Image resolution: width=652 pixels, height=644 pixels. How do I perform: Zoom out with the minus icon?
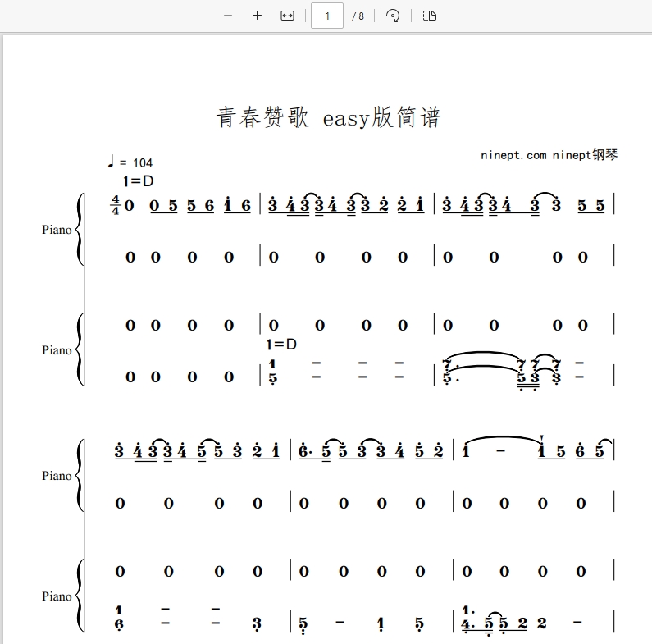click(x=228, y=16)
